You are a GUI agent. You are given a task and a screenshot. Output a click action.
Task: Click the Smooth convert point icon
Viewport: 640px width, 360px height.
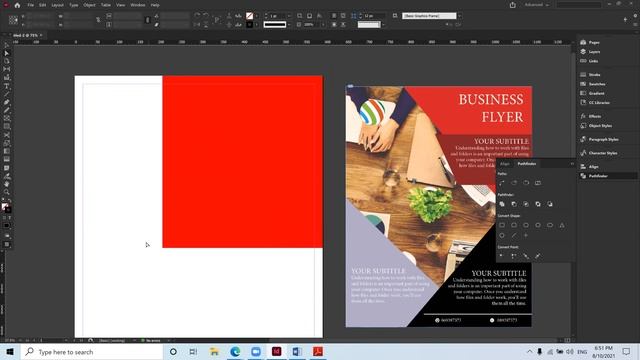tap(526, 256)
